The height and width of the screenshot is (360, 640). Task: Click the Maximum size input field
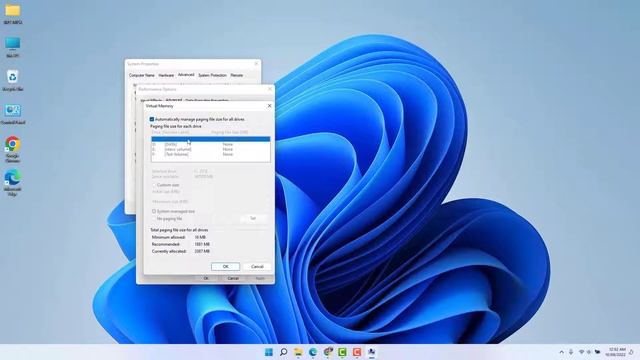tap(206, 202)
